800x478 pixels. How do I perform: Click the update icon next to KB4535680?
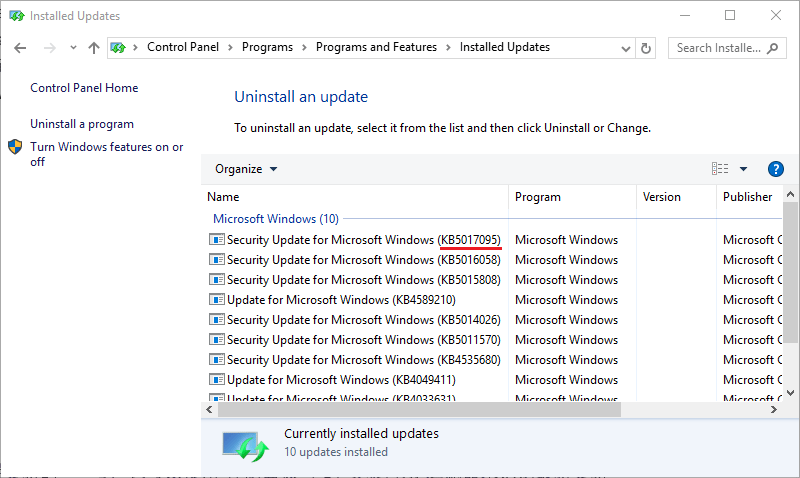click(216, 359)
